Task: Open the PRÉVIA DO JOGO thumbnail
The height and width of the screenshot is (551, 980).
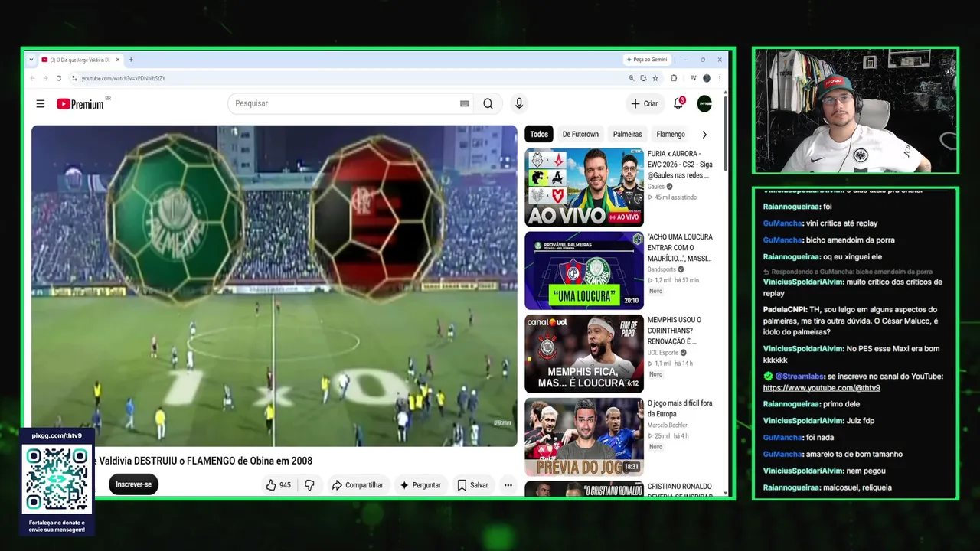Action: pos(584,436)
